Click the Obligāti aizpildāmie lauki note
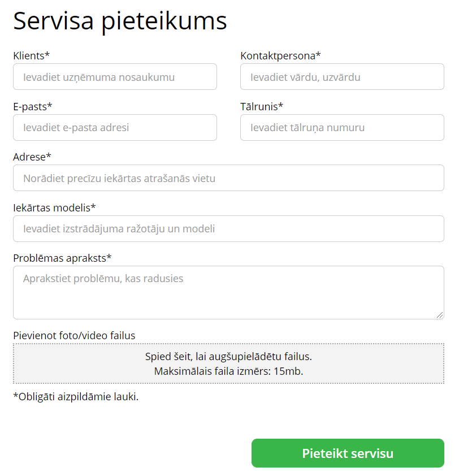 (x=76, y=397)
